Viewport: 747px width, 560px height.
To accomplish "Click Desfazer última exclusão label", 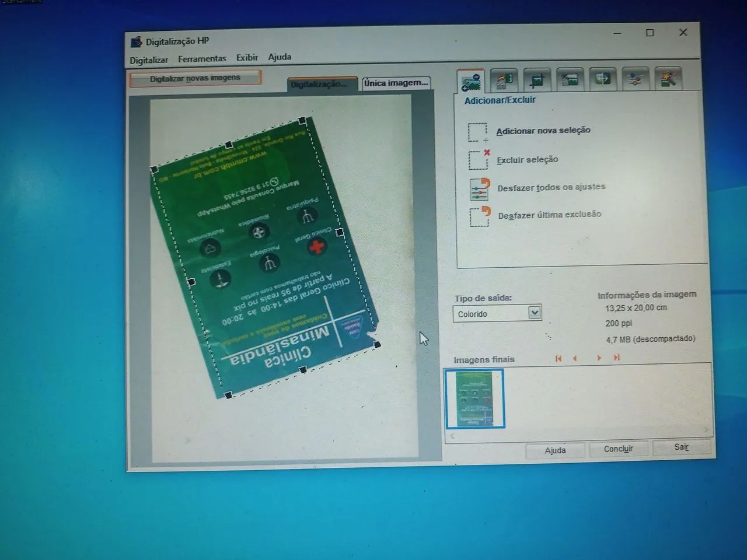I will 549,215.
